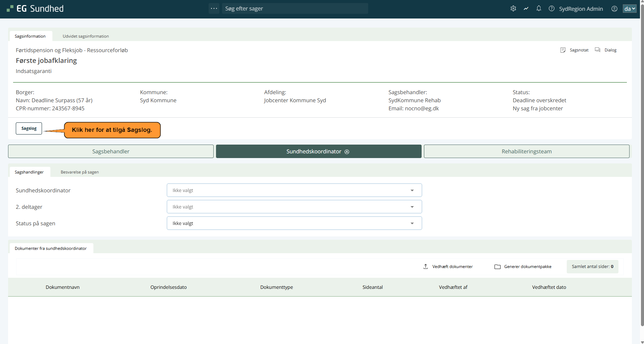The image size is (644, 344).
Task: Click Generer dokumentpakke folder icon
Action: [x=498, y=267]
